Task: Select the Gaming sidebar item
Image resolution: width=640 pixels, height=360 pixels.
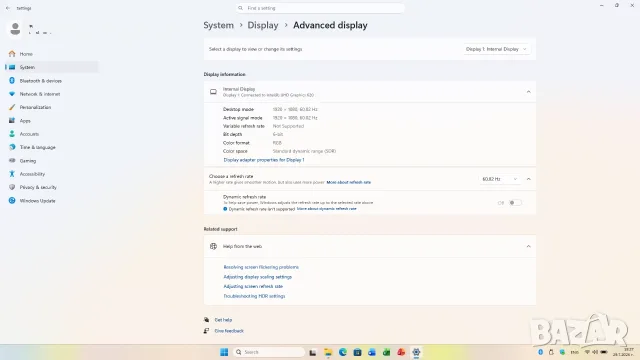Action: click(28, 161)
